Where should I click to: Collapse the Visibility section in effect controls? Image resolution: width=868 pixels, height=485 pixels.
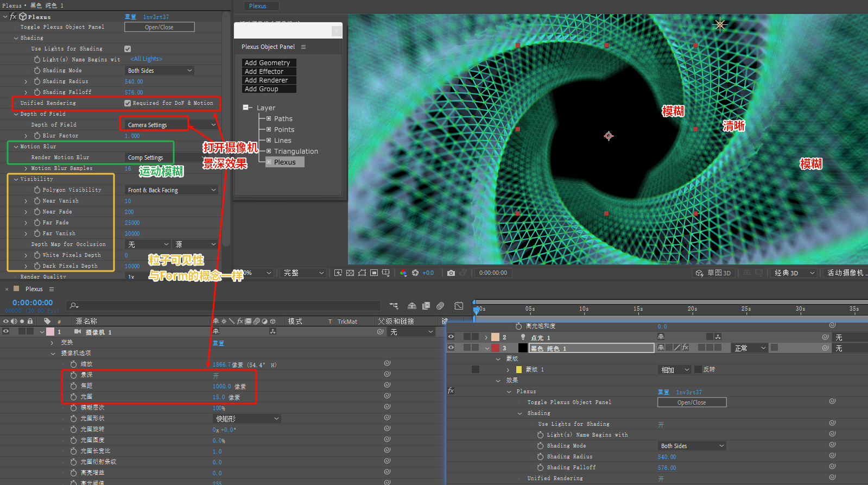tap(16, 179)
